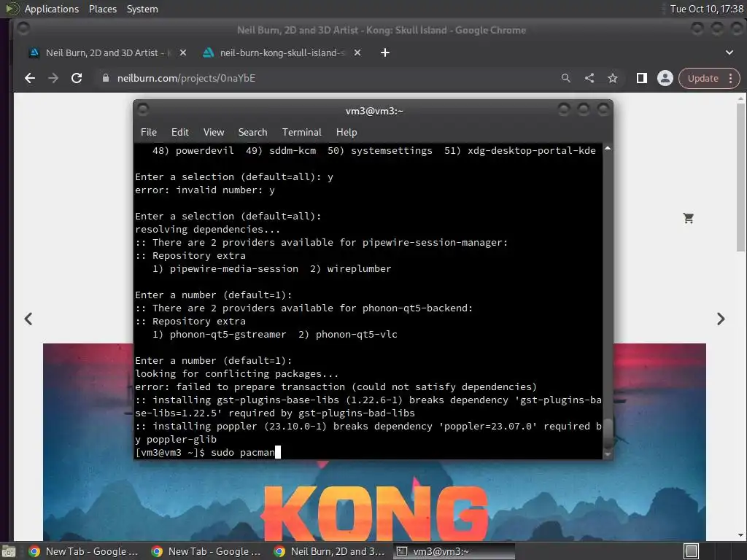
Task: Click terminal scrollbar down arrow
Action: pos(608,454)
